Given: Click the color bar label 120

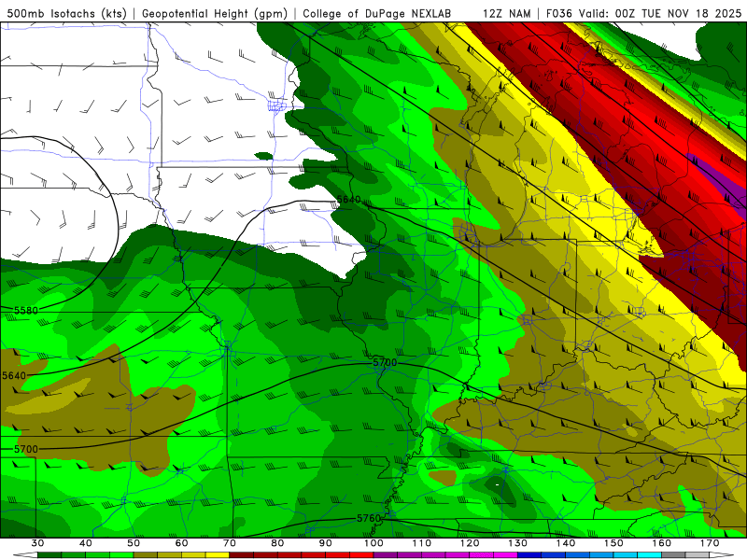Looking at the screenshot, I should pyautogui.click(x=470, y=543).
